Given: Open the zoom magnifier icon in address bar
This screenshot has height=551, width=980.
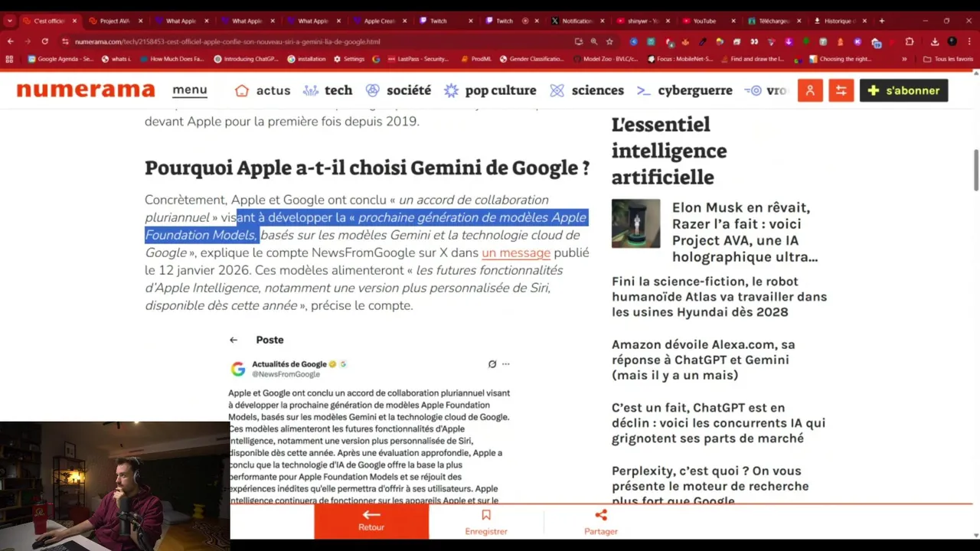Looking at the screenshot, I should click(x=593, y=41).
